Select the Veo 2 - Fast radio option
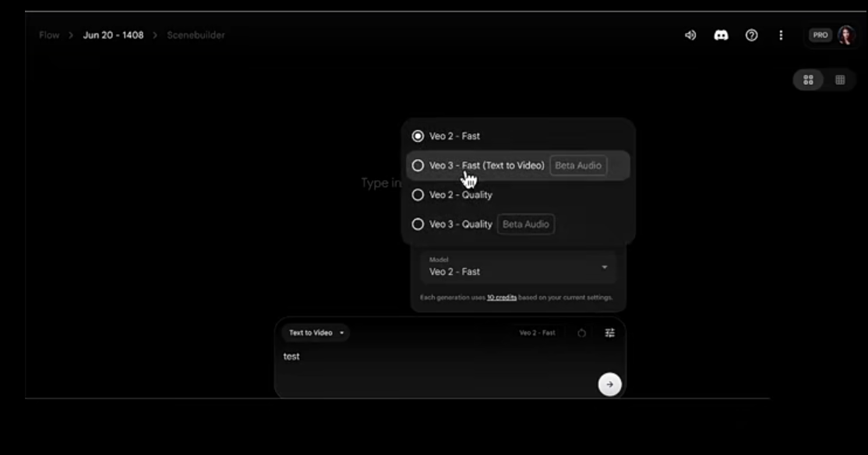 [x=518, y=136]
